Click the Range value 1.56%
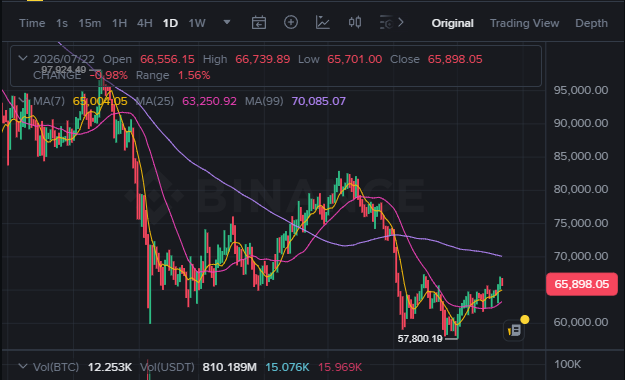This screenshot has width=625, height=380. coord(194,75)
